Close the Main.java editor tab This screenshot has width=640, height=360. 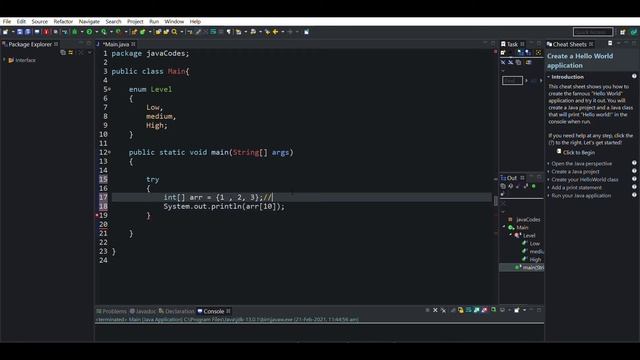point(133,44)
